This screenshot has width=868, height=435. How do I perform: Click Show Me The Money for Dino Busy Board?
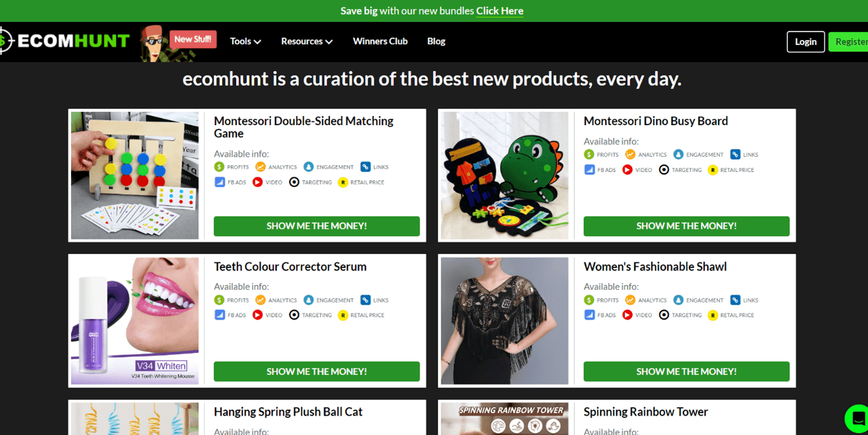[x=686, y=226]
